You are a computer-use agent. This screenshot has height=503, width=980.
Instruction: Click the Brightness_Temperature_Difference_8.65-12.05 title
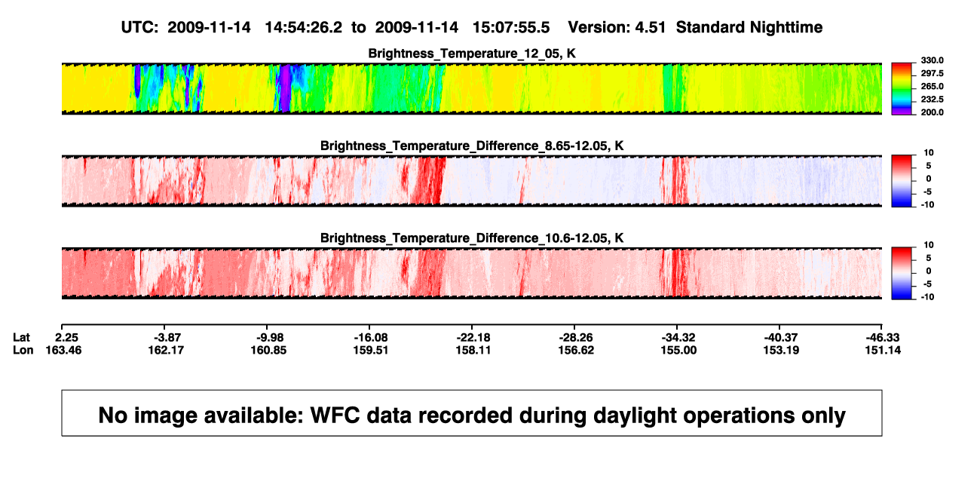(472, 146)
